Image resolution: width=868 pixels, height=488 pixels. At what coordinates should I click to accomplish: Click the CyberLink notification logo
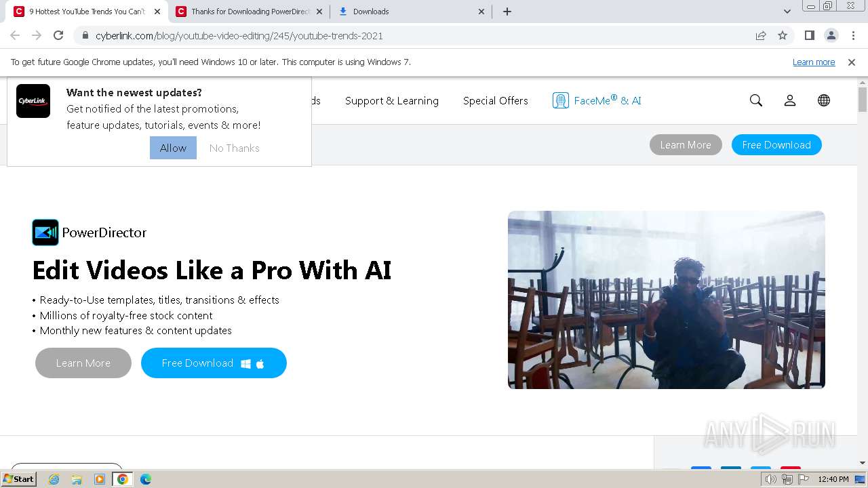pos(33,101)
